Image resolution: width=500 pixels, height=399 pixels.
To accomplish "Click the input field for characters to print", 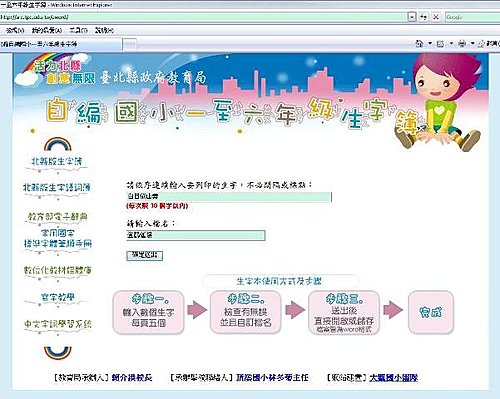I will 229,197.
